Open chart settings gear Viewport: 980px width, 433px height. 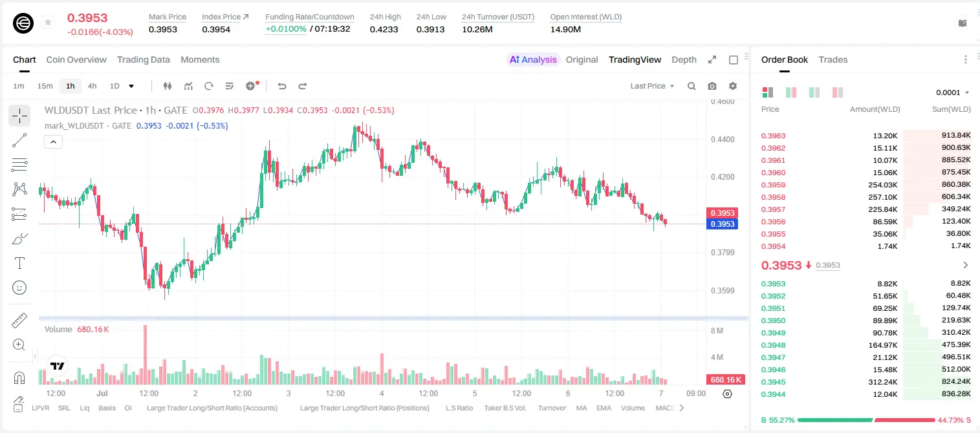733,86
